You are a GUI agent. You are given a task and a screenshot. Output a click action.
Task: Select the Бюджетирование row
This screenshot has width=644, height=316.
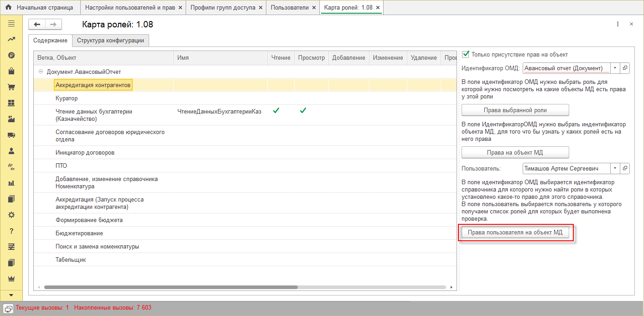(245, 233)
